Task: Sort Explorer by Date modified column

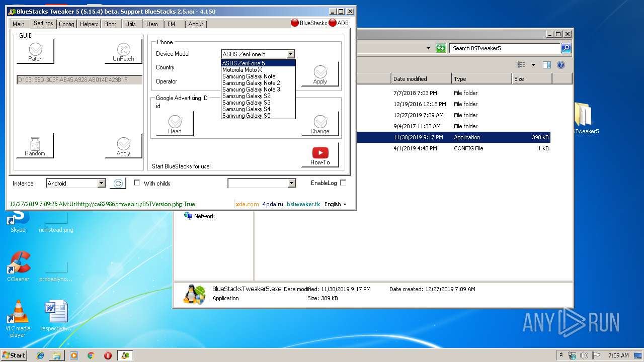Action: click(x=421, y=79)
